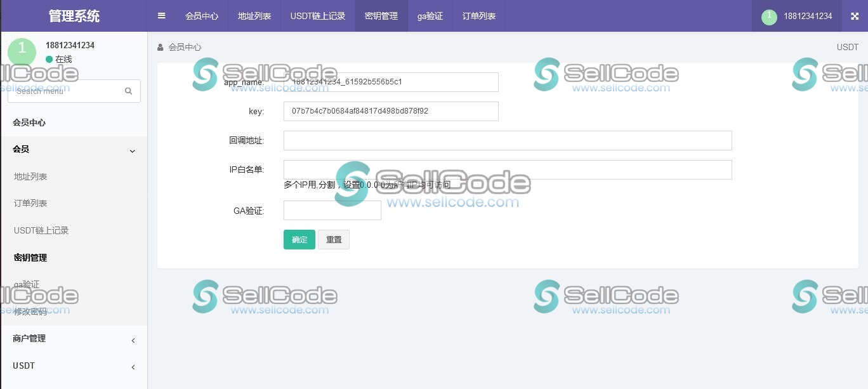
Task: Open 地址列表 in the top navigation
Action: 254,16
